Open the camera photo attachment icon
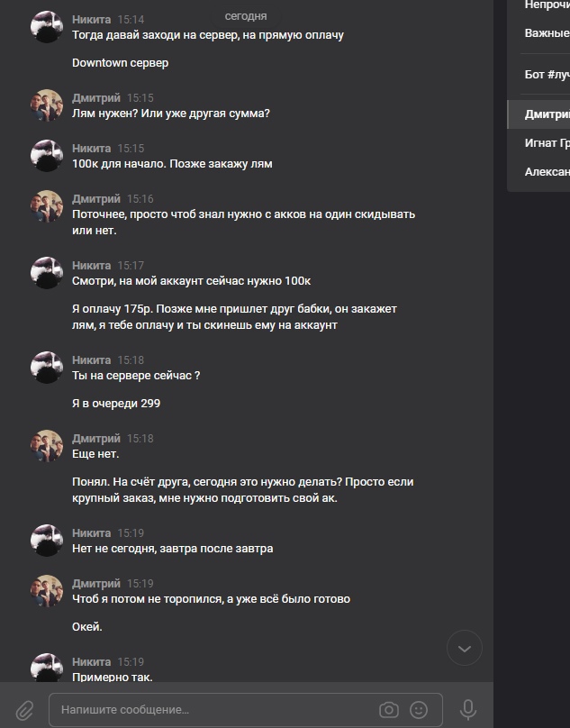Viewport: 570px width, 728px height. [389, 710]
